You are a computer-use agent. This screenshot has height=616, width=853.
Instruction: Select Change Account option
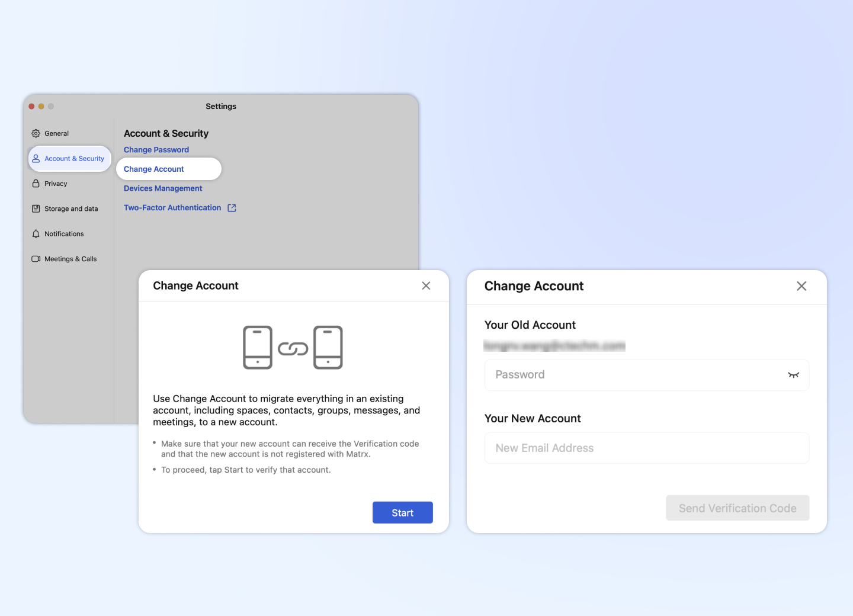(x=154, y=169)
